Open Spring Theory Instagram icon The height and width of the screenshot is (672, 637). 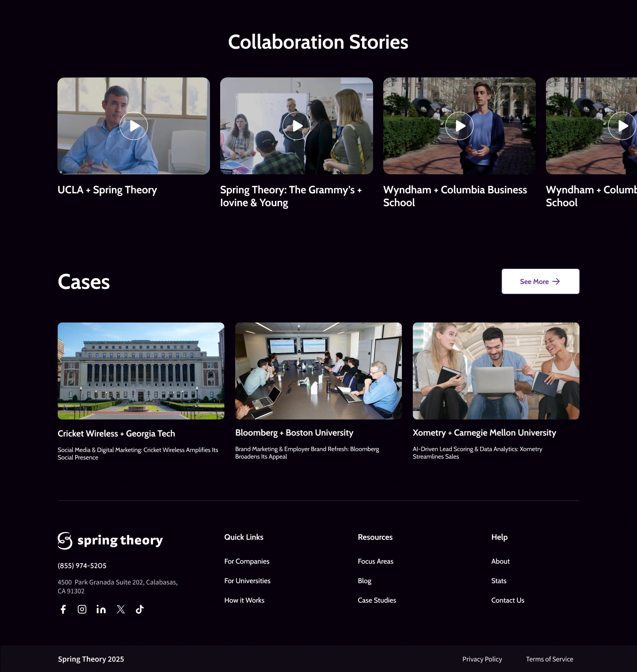tap(82, 609)
